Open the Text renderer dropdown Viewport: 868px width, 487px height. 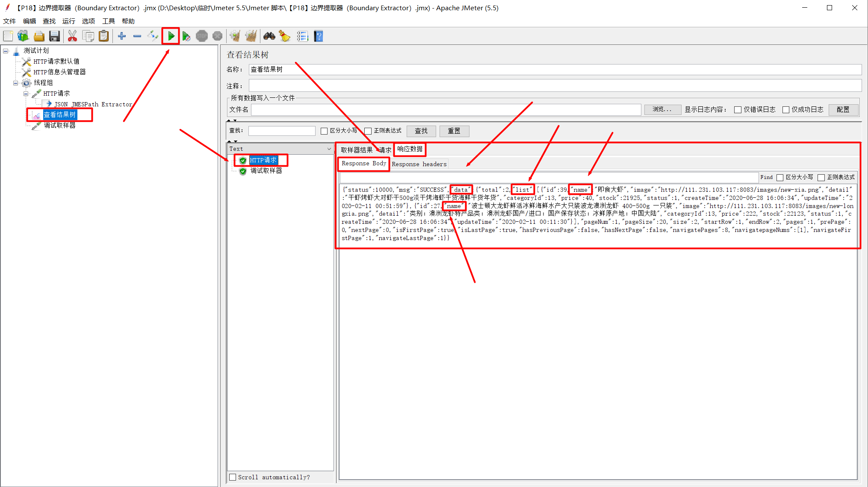pyautogui.click(x=280, y=149)
